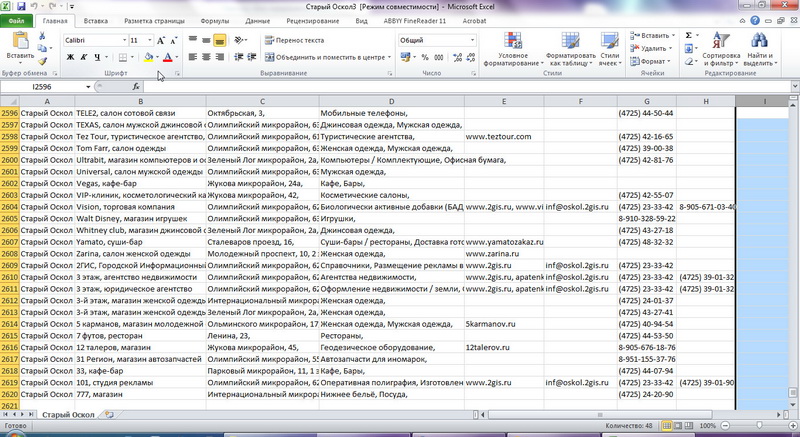The image size is (800, 437).
Task: Align text to the right
Action: pyautogui.click(x=220, y=57)
